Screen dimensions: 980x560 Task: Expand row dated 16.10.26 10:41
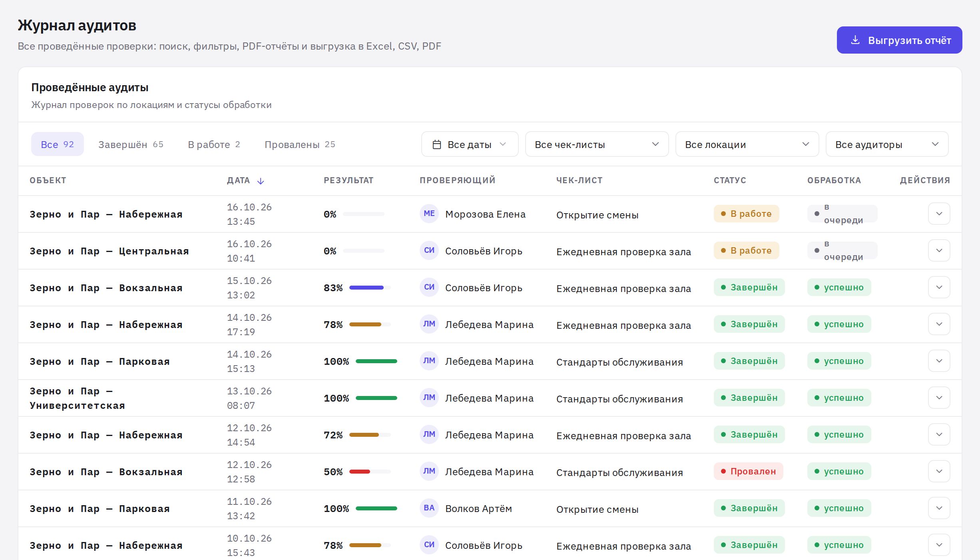pyautogui.click(x=939, y=250)
